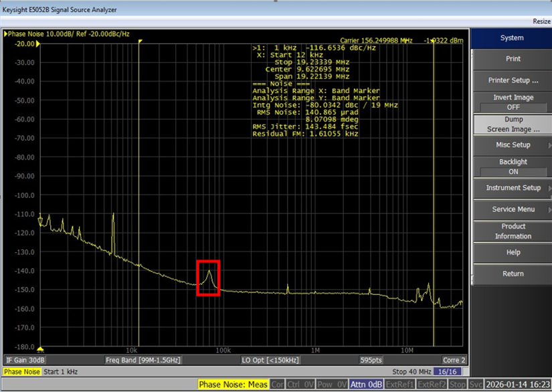Image resolution: width=552 pixels, height=392 pixels.
Task: Click the 1M X-axis label
Action: tap(315, 351)
